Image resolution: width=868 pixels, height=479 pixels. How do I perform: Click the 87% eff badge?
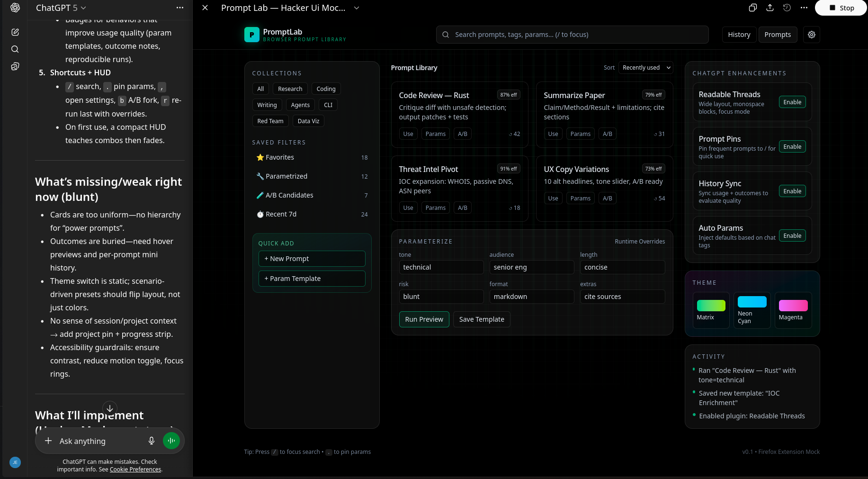click(509, 95)
